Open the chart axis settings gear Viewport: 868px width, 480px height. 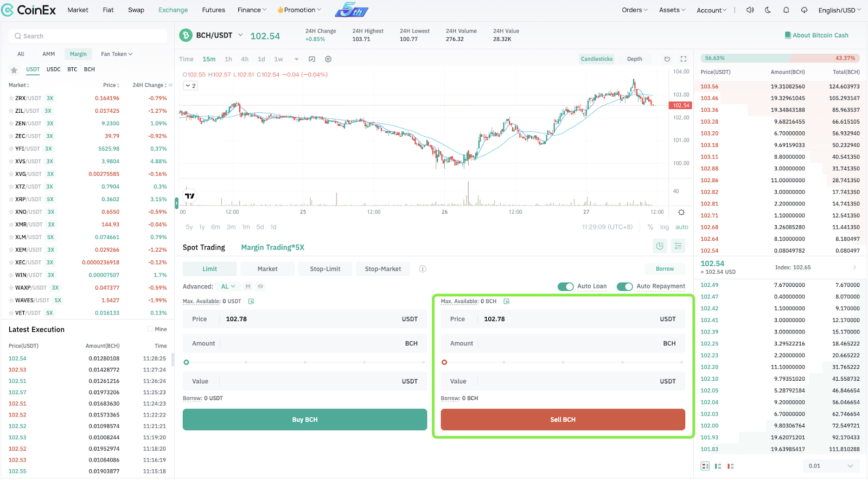pos(681,212)
